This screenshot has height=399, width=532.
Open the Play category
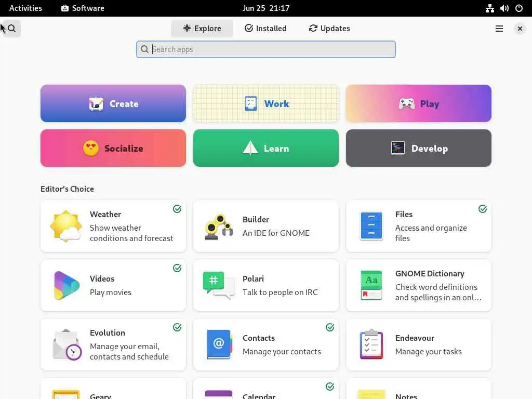419,103
